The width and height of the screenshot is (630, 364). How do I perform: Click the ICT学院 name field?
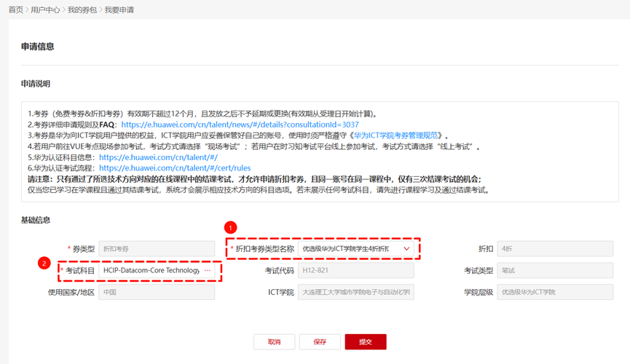(355, 292)
